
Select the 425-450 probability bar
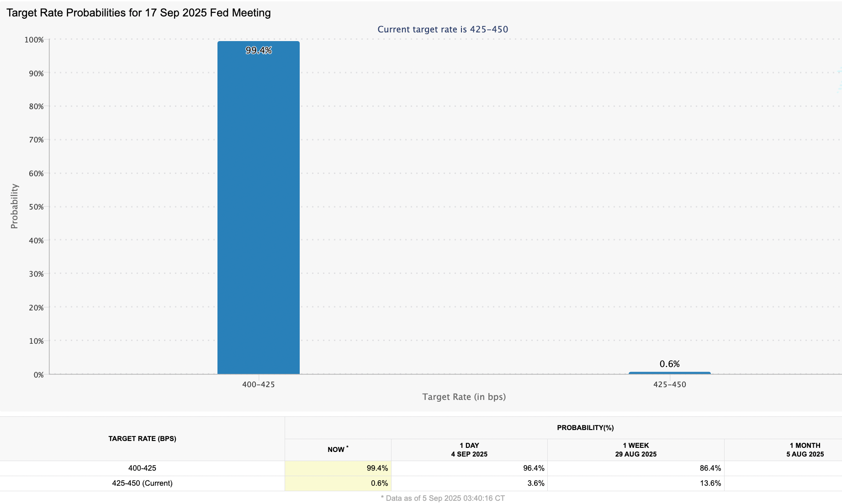(x=669, y=373)
